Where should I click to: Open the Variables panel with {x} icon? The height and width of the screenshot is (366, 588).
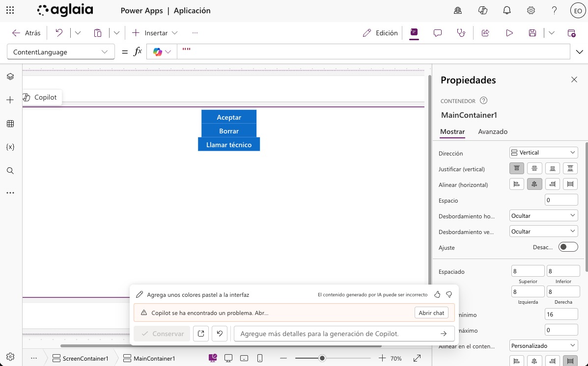coord(10,147)
